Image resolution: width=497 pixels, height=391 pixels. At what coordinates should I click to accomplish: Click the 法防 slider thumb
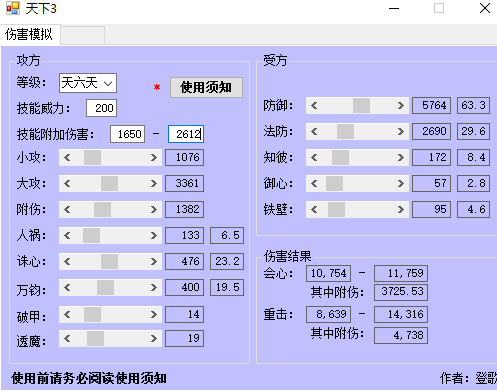coord(345,131)
